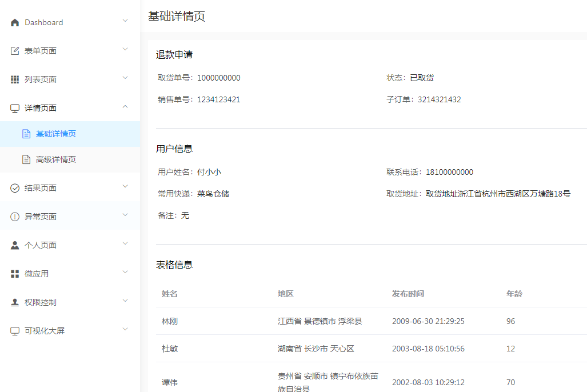This screenshot has width=587, height=392.
Task: Click the 列表页面 grid icon
Action: [15, 79]
